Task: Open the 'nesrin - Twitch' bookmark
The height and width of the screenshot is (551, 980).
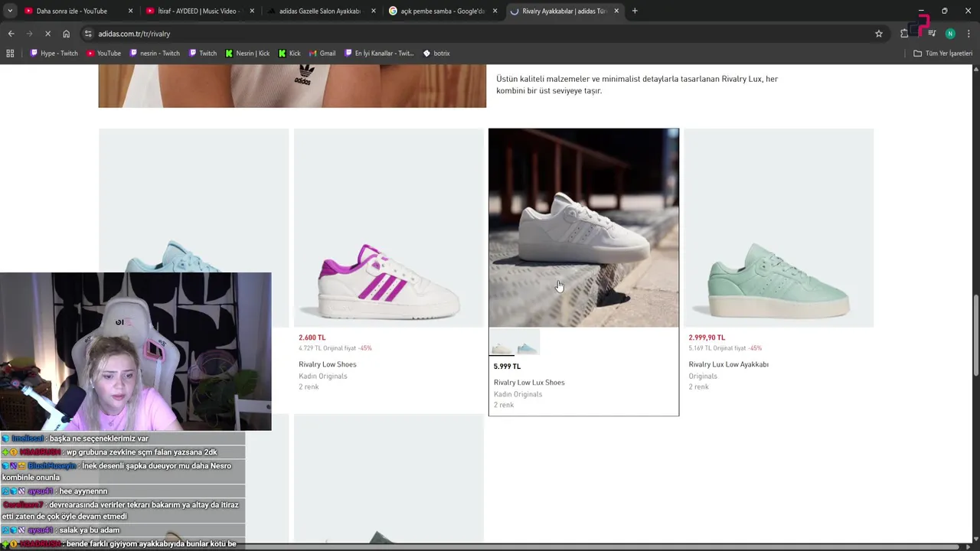Action: (x=155, y=54)
